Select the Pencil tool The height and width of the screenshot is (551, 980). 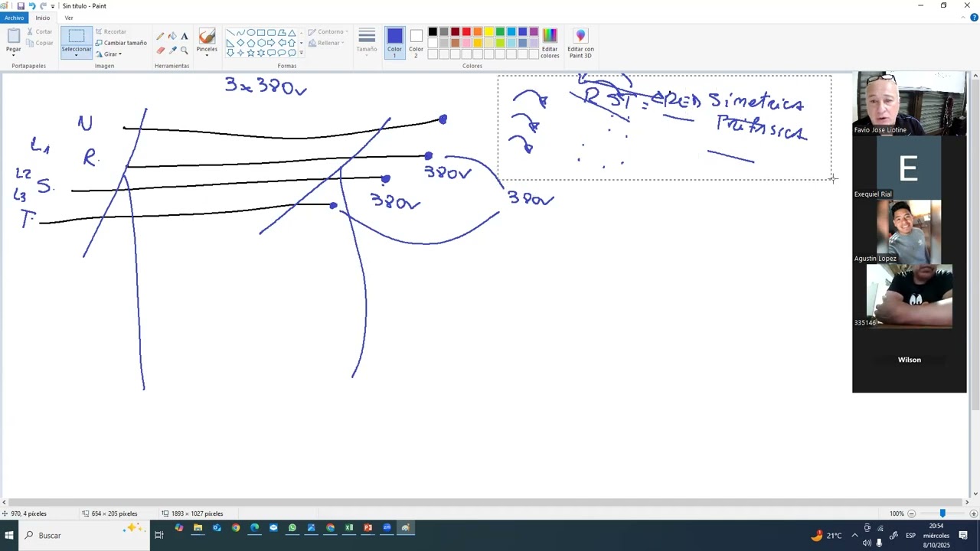(x=160, y=36)
